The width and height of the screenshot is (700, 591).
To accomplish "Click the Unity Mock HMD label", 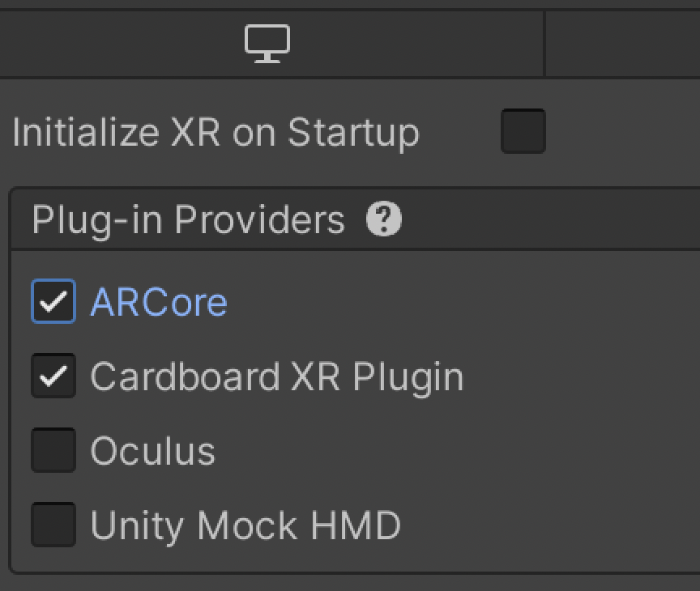I will point(245,525).
